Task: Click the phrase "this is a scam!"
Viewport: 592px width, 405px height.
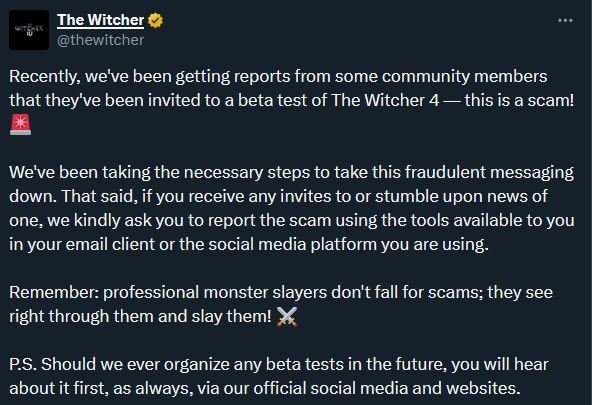Action: coord(520,100)
